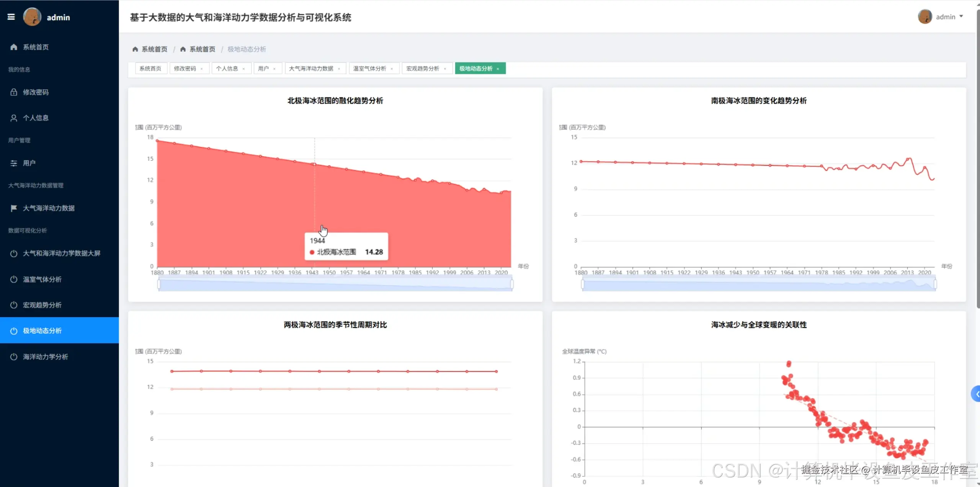Open 大气和海洋动力学数据大屏 menu item

coord(61,253)
